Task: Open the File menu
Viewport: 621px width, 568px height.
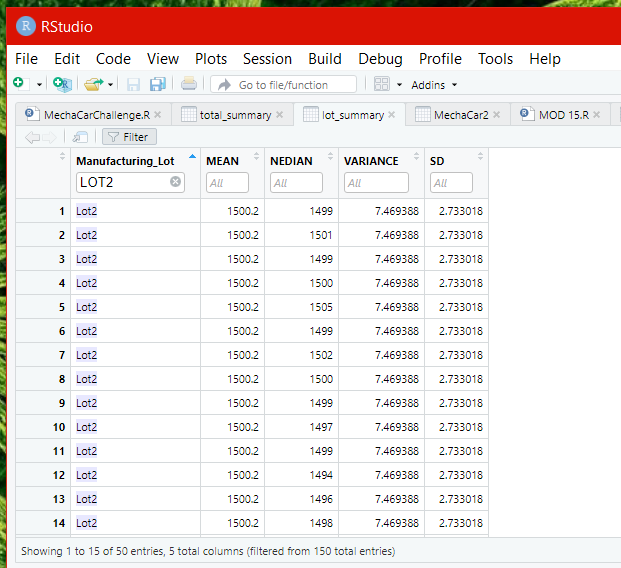Action: [27, 59]
